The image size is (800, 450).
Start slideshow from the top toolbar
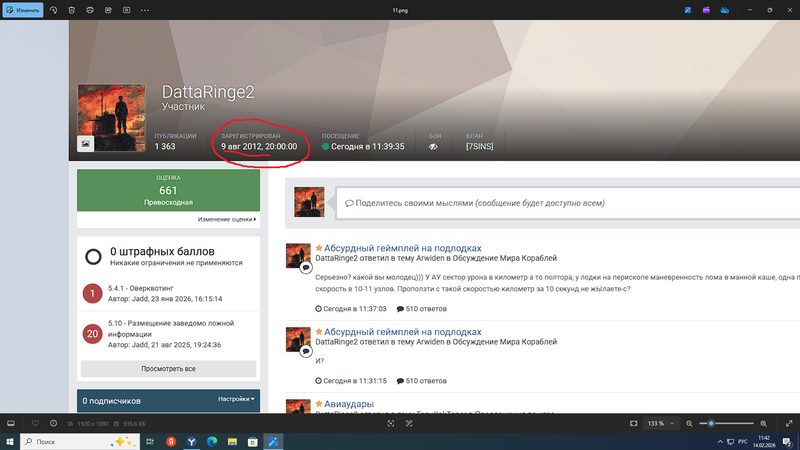(126, 10)
